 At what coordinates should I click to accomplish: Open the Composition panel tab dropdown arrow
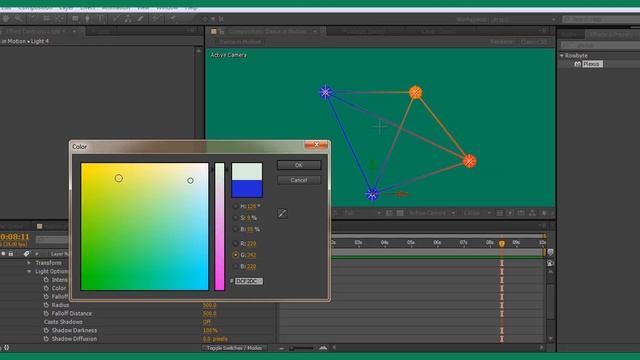(315, 31)
